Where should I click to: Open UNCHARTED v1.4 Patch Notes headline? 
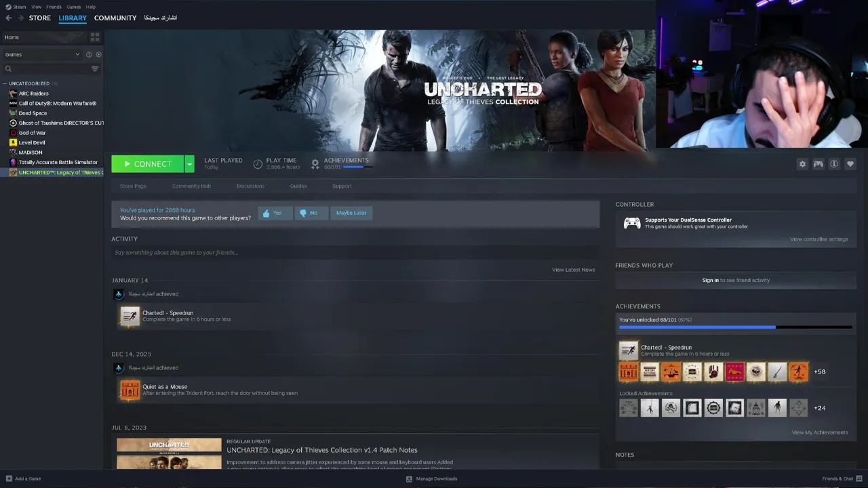click(322, 450)
